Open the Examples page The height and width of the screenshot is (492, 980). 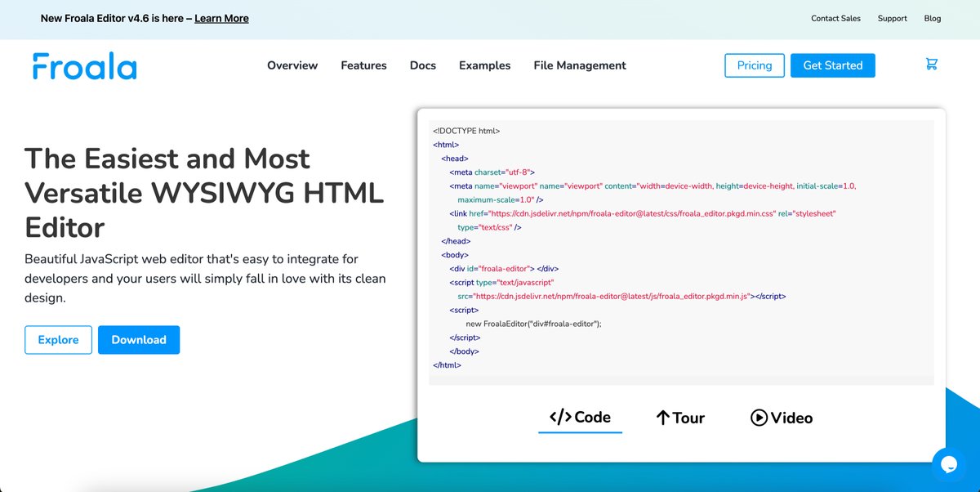[x=484, y=65]
